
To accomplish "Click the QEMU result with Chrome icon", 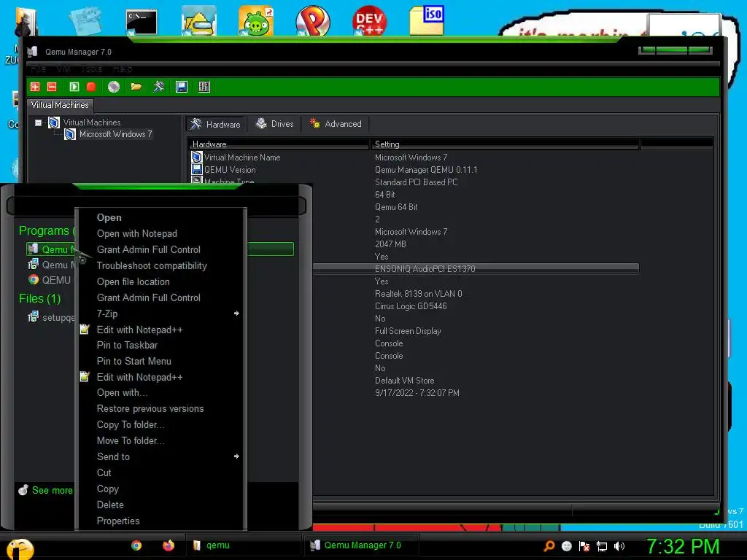I will click(50, 280).
